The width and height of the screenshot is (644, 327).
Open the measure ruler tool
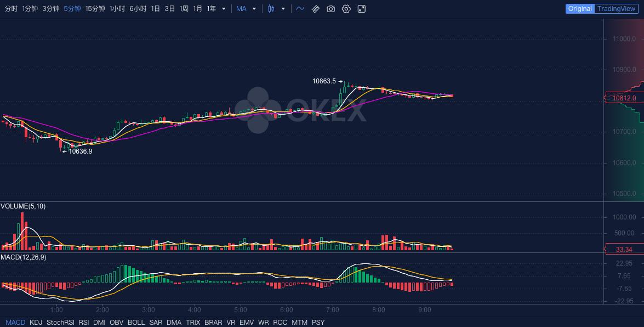(315, 9)
